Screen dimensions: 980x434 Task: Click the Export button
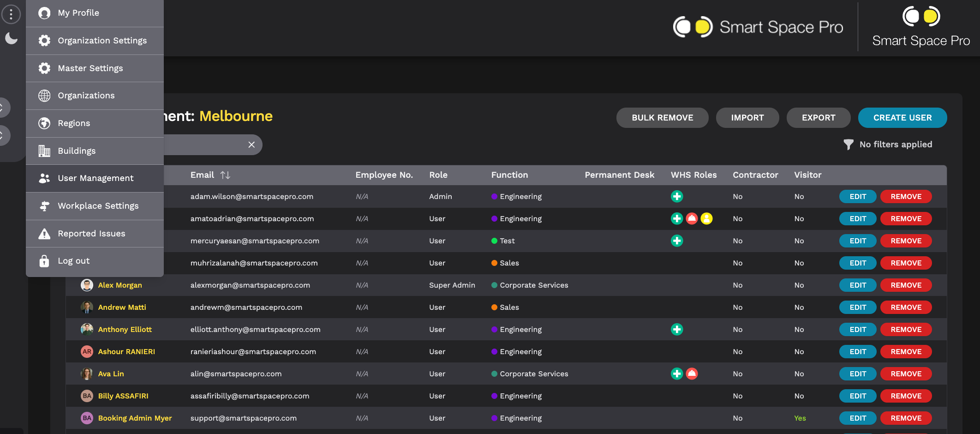coord(819,118)
